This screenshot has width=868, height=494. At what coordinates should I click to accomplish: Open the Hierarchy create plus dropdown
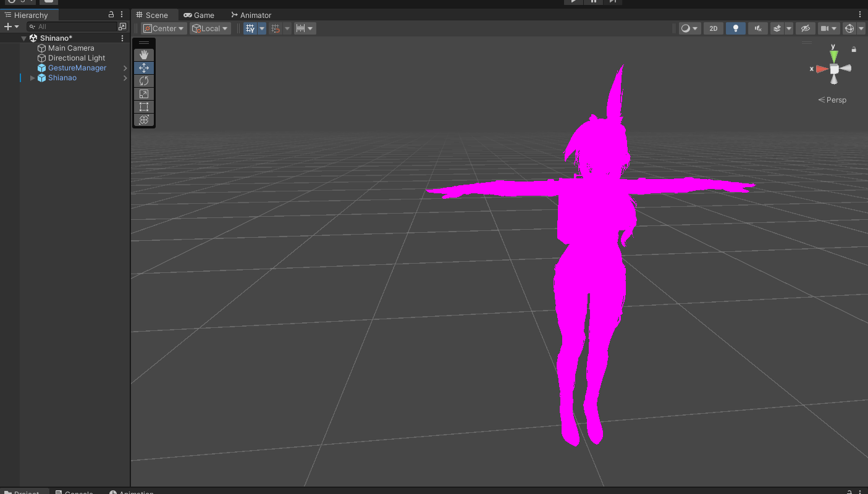tap(11, 27)
